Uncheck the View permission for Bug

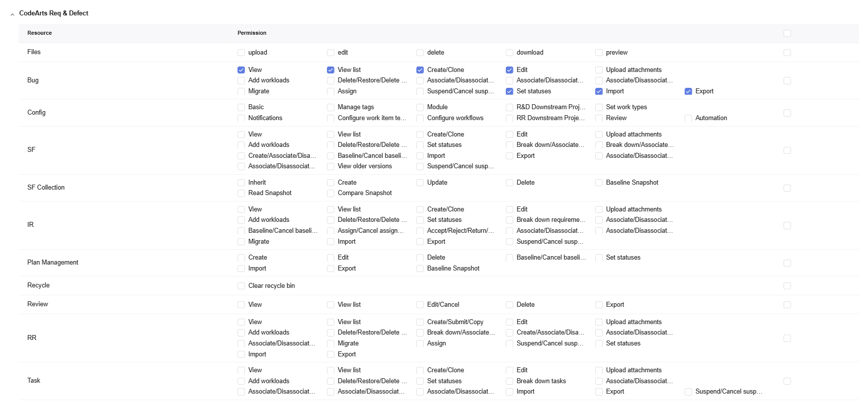(x=241, y=70)
